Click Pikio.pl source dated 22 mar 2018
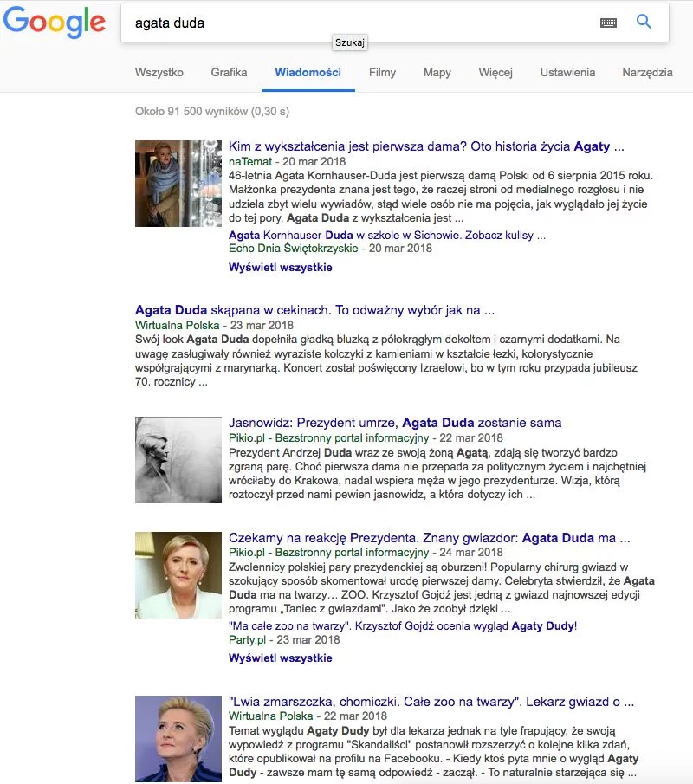Image resolution: width=693 pixels, height=784 pixels. pyautogui.click(x=328, y=438)
